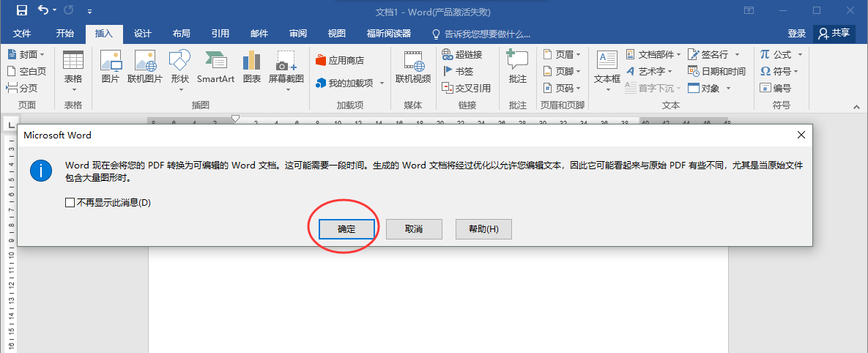Open help with 帮助(H) button
Image resolution: width=868 pixels, height=353 pixels.
(484, 229)
